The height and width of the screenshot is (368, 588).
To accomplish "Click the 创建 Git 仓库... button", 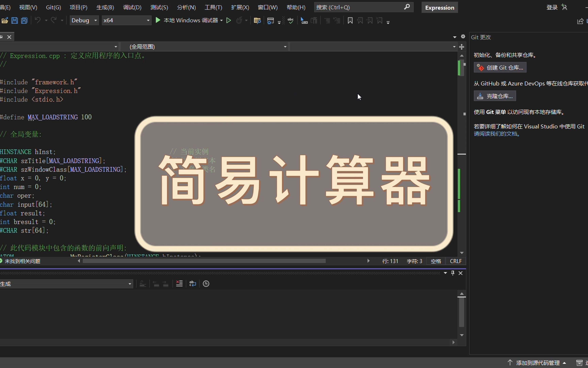I will pyautogui.click(x=500, y=67).
